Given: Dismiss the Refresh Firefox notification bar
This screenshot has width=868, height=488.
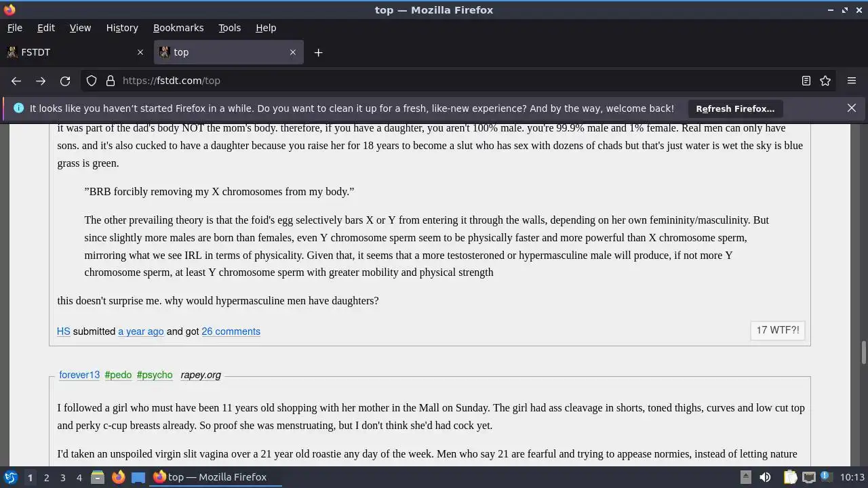Looking at the screenshot, I should 852,108.
